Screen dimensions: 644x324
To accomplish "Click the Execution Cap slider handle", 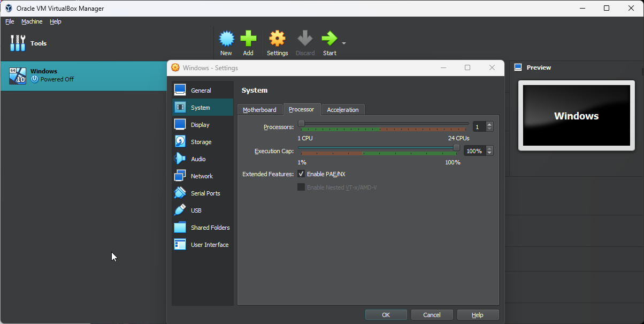I will point(456,147).
